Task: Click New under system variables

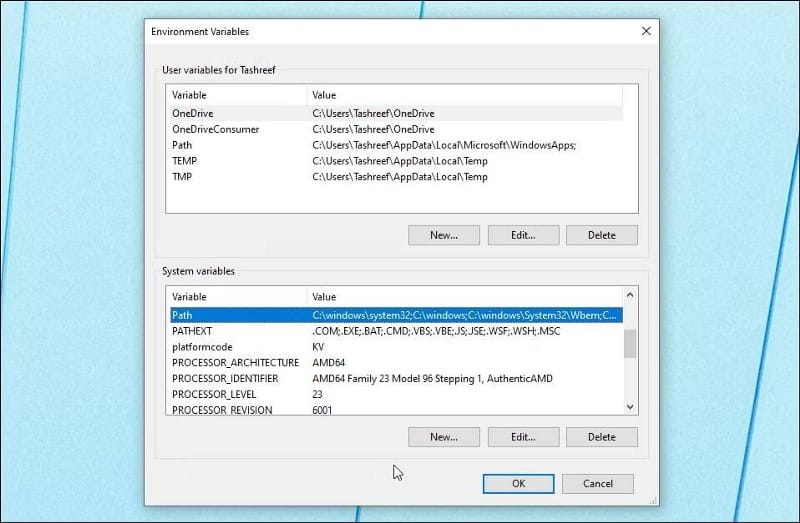Action: click(444, 437)
